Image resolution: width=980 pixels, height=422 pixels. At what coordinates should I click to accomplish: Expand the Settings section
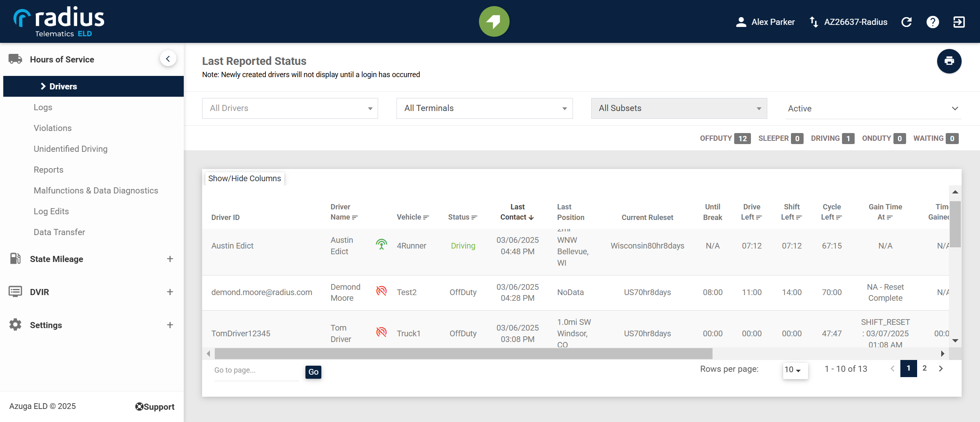click(170, 325)
